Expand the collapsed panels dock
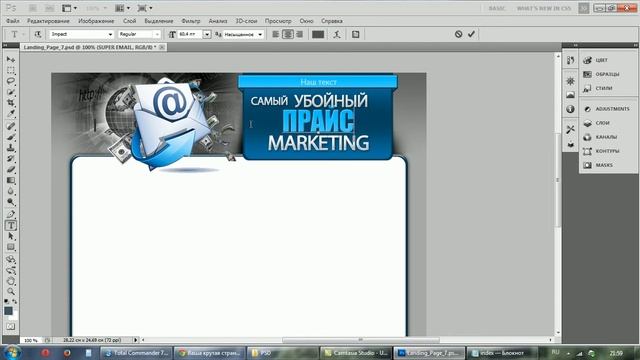 [x=576, y=45]
